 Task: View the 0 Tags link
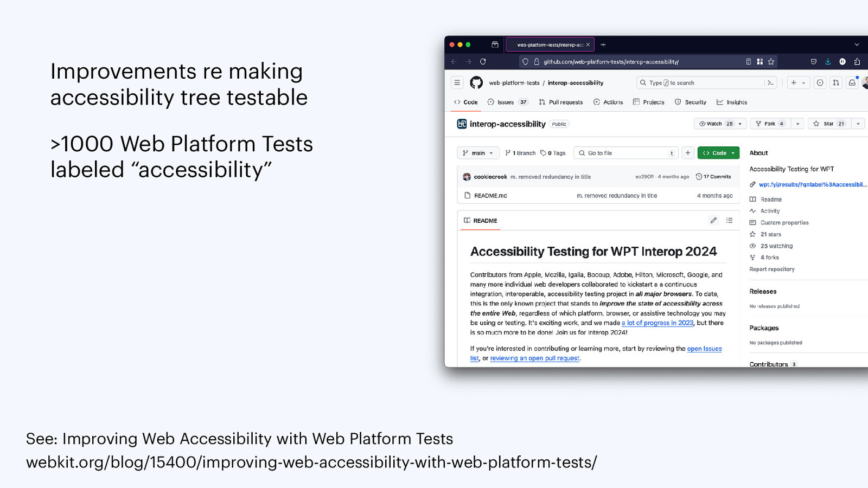[x=553, y=153]
